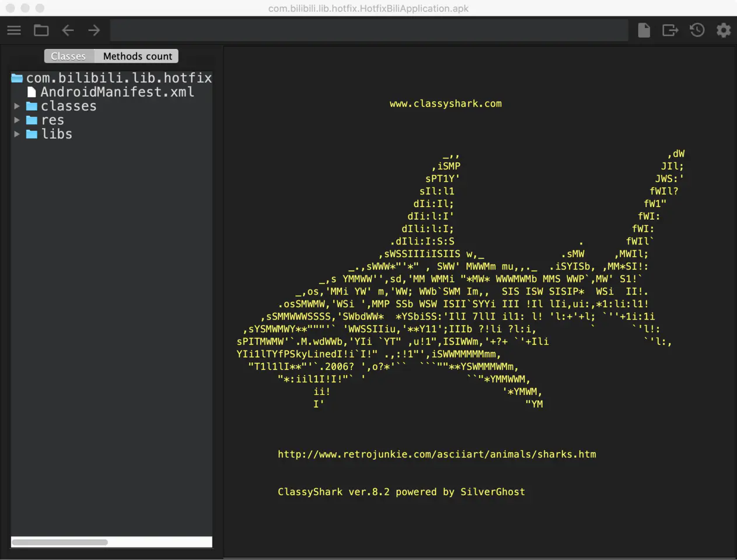Click the root package folder icon
Image resolution: width=737 pixels, height=560 pixels.
click(17, 78)
